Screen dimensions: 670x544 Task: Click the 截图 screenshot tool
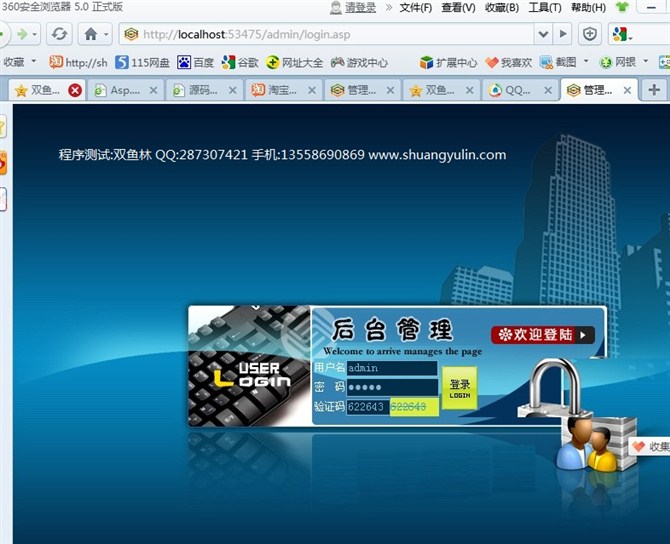tap(558, 62)
